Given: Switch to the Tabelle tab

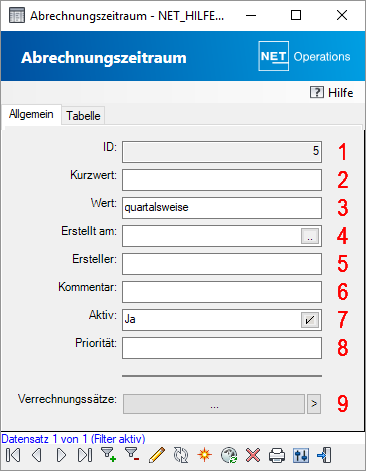Looking at the screenshot, I should 83,116.
